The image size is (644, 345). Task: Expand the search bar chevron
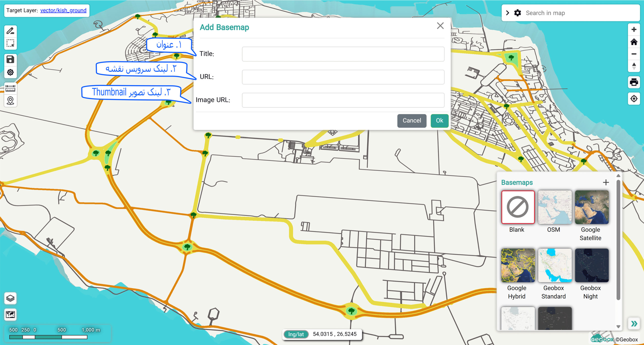point(508,13)
